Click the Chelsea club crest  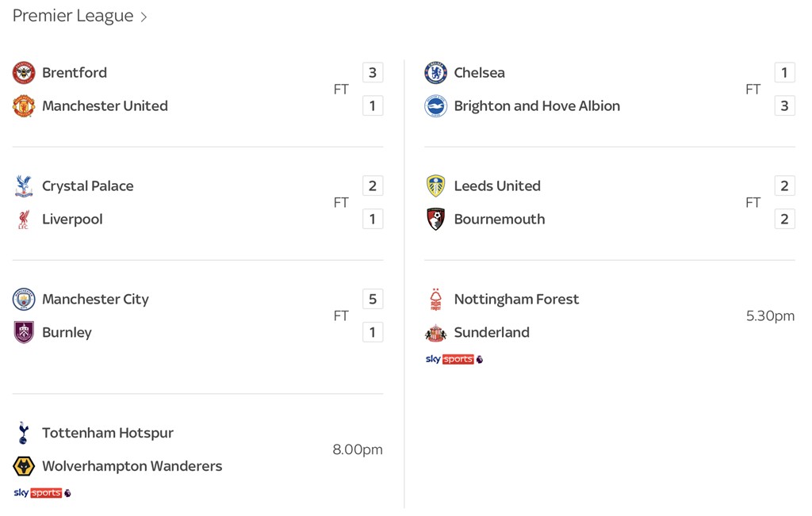[x=435, y=73]
